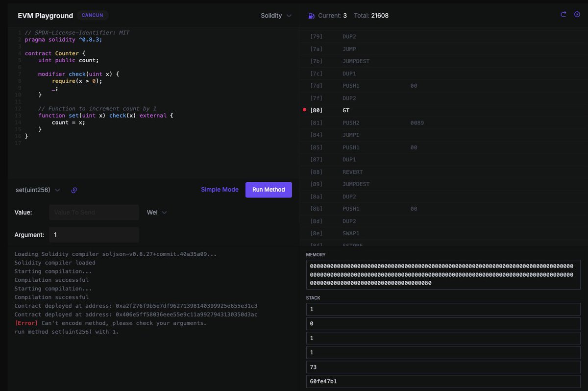Click the 0x406e5ff5 deployed address line
Screen dimensions: 588x391
point(136,315)
